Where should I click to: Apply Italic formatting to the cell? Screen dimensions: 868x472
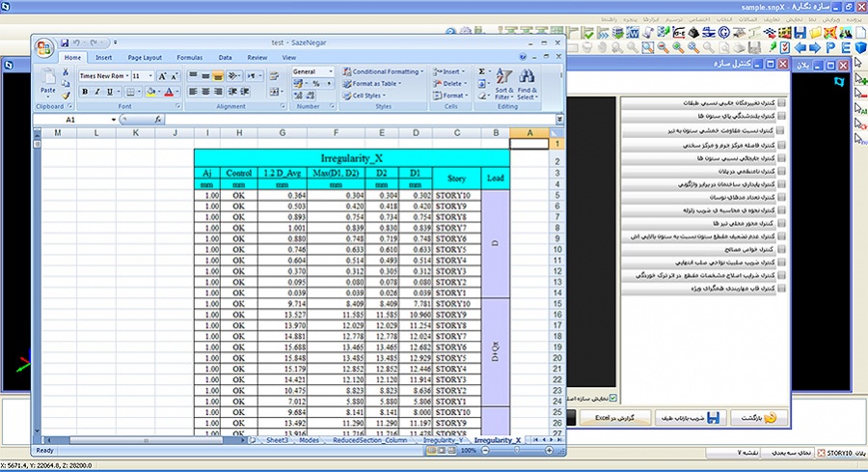[97, 92]
